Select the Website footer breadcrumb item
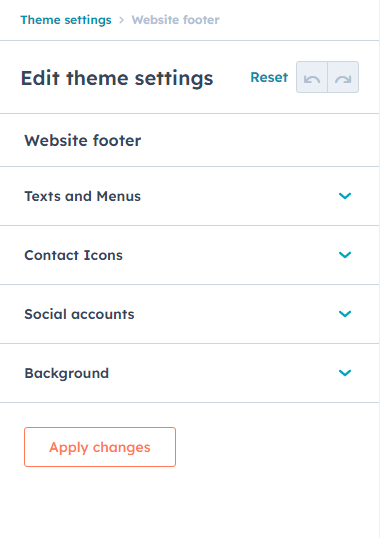This screenshot has width=380, height=538. (x=175, y=20)
